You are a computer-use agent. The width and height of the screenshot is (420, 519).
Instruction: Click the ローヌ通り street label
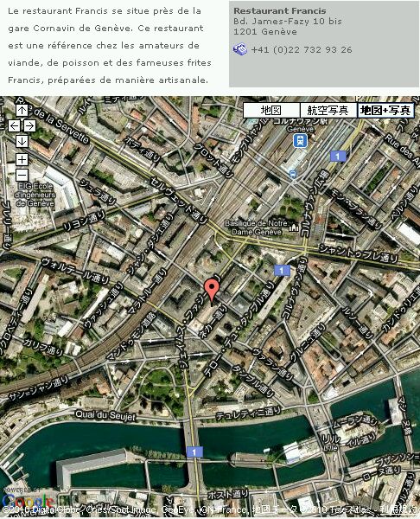(382, 474)
